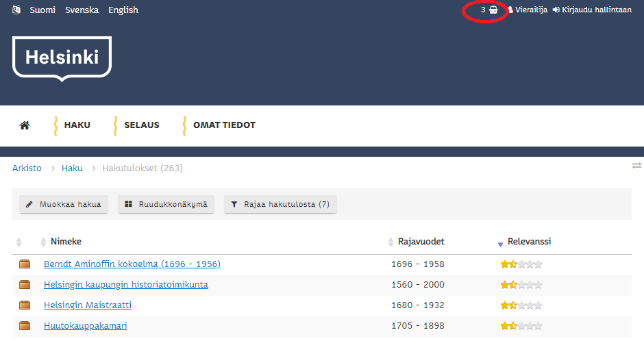Open the OMAT TIEDOT menu item

tap(224, 125)
